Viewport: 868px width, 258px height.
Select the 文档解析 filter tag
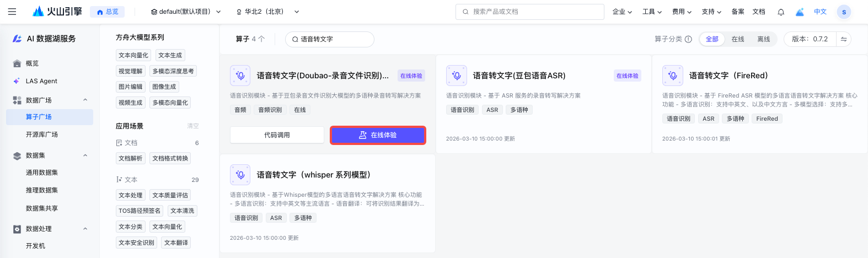pos(131,158)
